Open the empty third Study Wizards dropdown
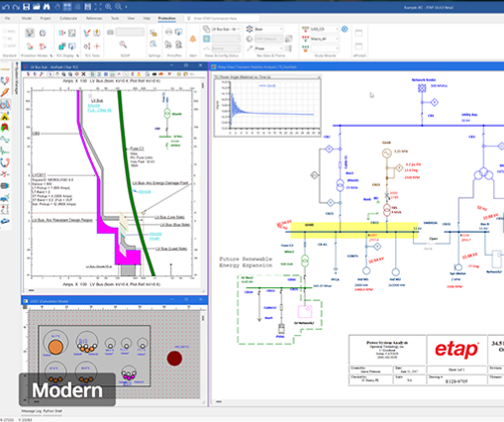This screenshot has height=422, width=504. [325, 49]
